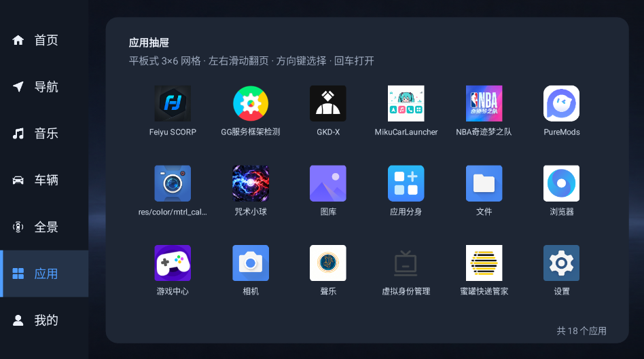This screenshot has width=644, height=359.
Task: Select the 应用 apps tab
Action: pyautogui.click(x=44, y=273)
